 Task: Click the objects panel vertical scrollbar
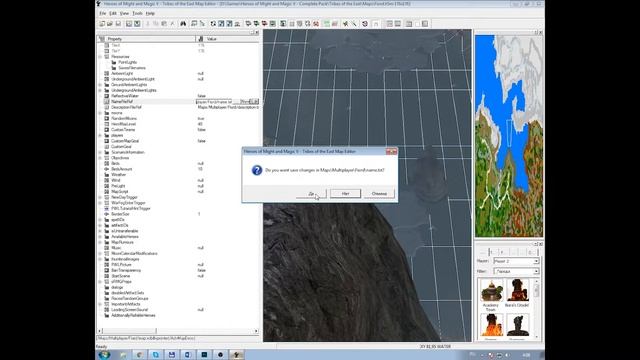coord(536,309)
